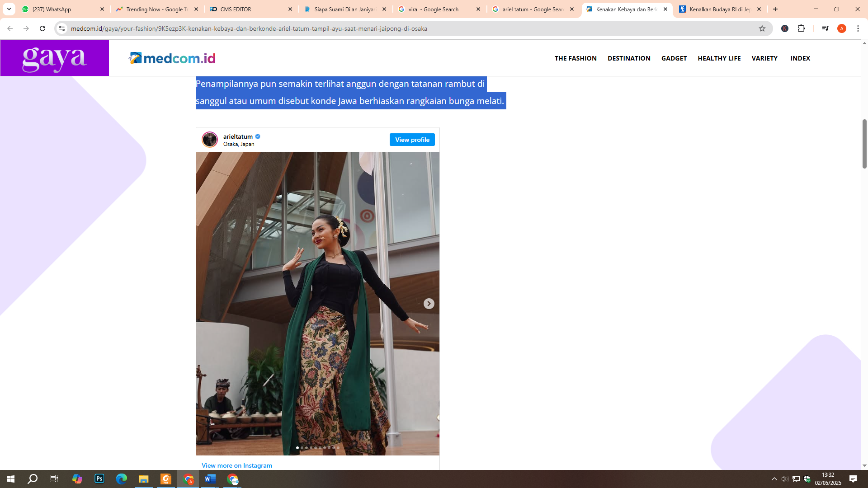Open VARIETY menu item
Viewport: 868px width, 488px height.
764,58
